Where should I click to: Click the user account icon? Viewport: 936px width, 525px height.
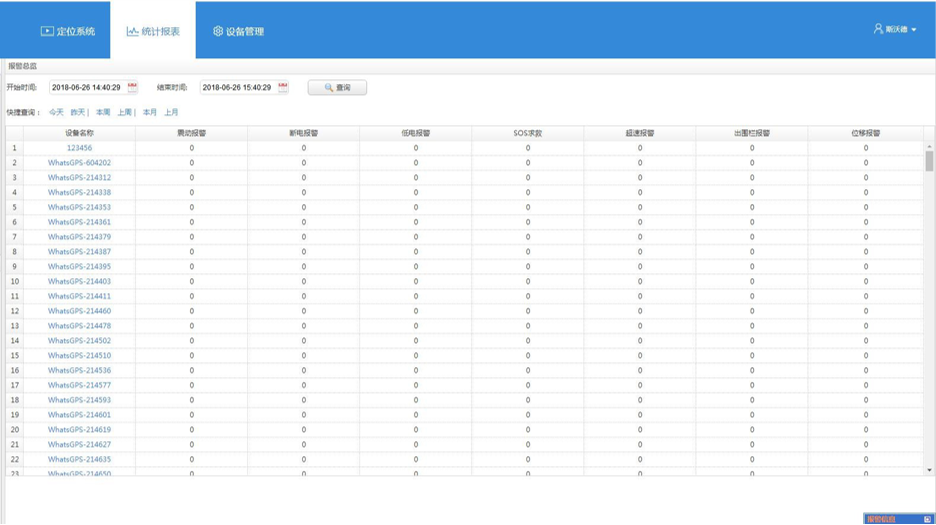click(878, 29)
